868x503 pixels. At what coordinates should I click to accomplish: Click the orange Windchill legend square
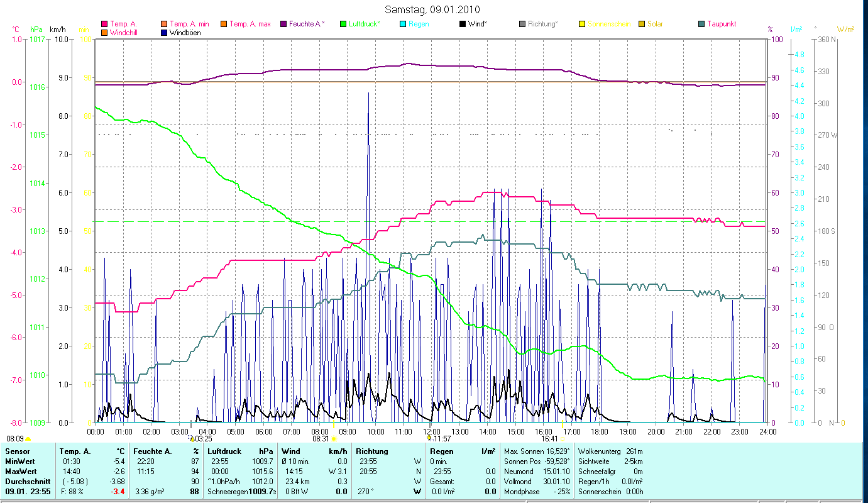pos(104,33)
